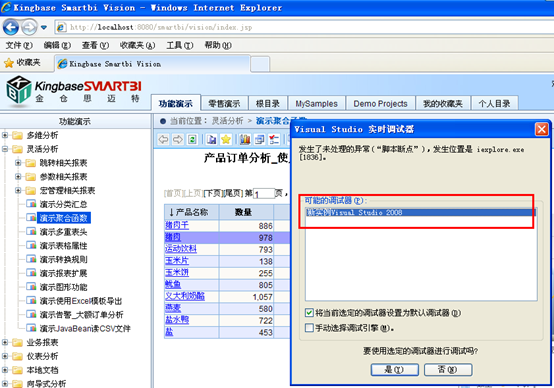The height and width of the screenshot is (388, 554).
Task: Switch to the Demo Projects tab
Action: coord(380,104)
